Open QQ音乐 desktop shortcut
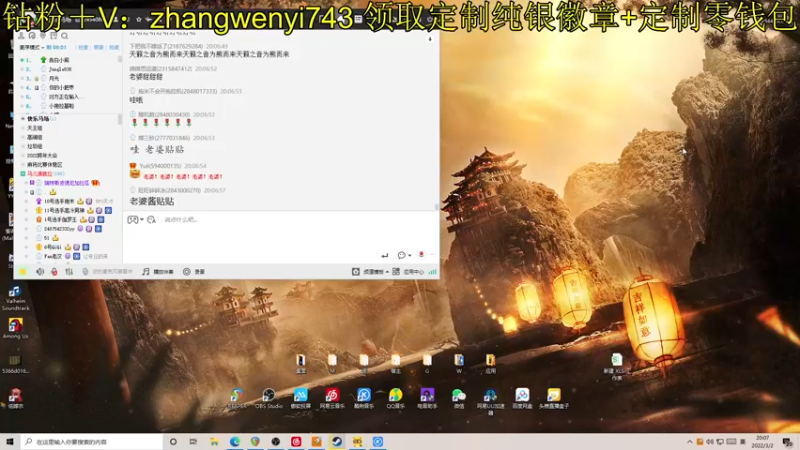The width and height of the screenshot is (800, 450). (x=395, y=398)
